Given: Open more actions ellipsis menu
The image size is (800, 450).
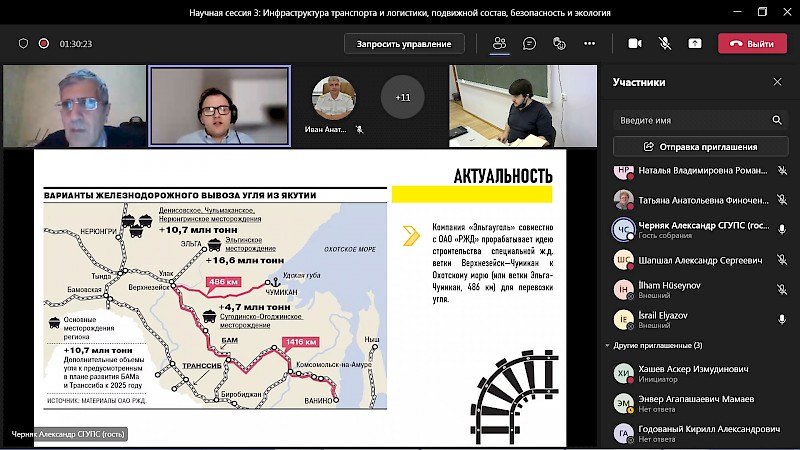Looking at the screenshot, I should pyautogui.click(x=589, y=44).
